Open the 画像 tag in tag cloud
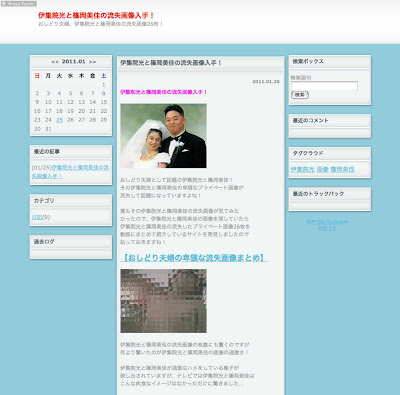Viewport: 400px width, 395px height. point(322,169)
